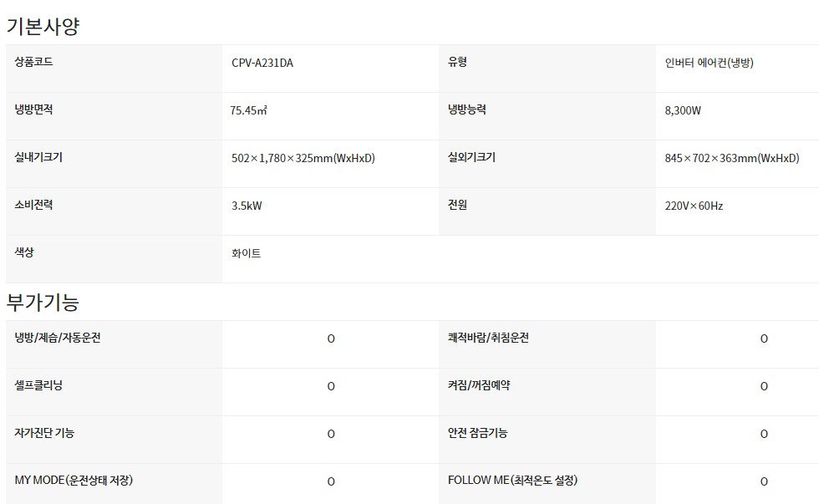Click the 인버터 에어컨(냉방) type value
The height and width of the screenshot is (504, 819).
[709, 64]
